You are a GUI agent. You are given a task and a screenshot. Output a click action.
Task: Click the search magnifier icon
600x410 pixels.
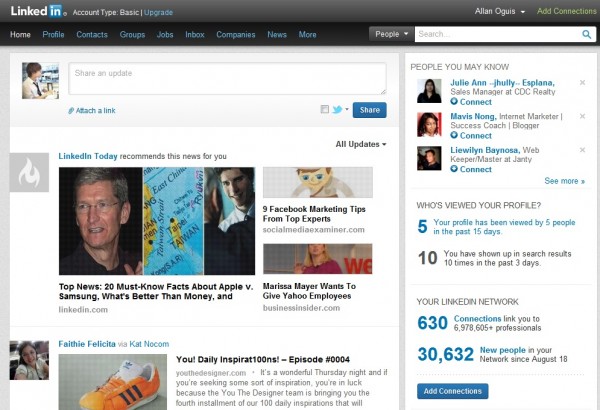pos(586,34)
